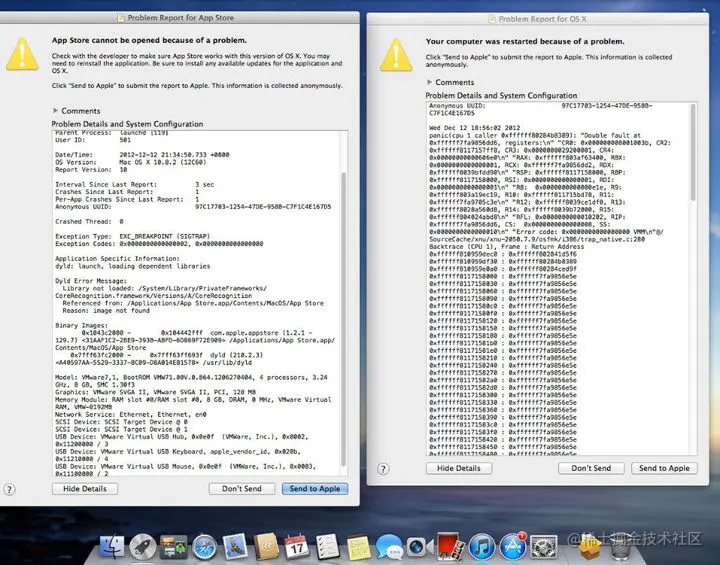Click 'SCSI Device: SCSI Target Device @ 1' line
This screenshot has height=565, width=720.
pos(121,429)
